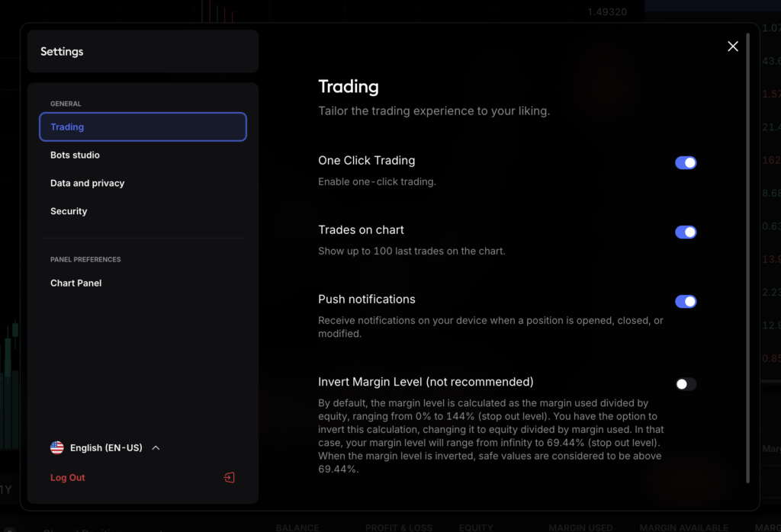The image size is (781, 532).
Task: Click the X to close Settings
Action: tap(733, 46)
